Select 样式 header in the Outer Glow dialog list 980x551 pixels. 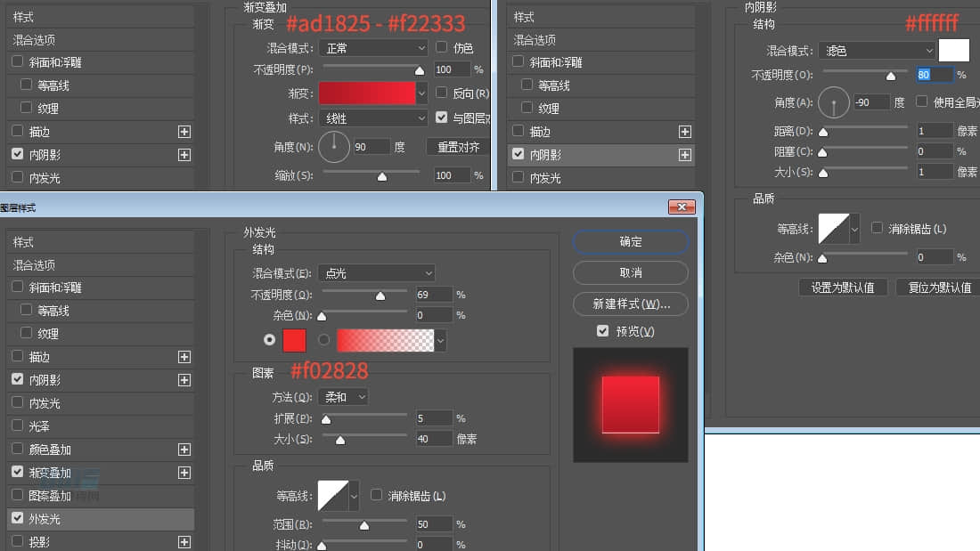point(100,242)
